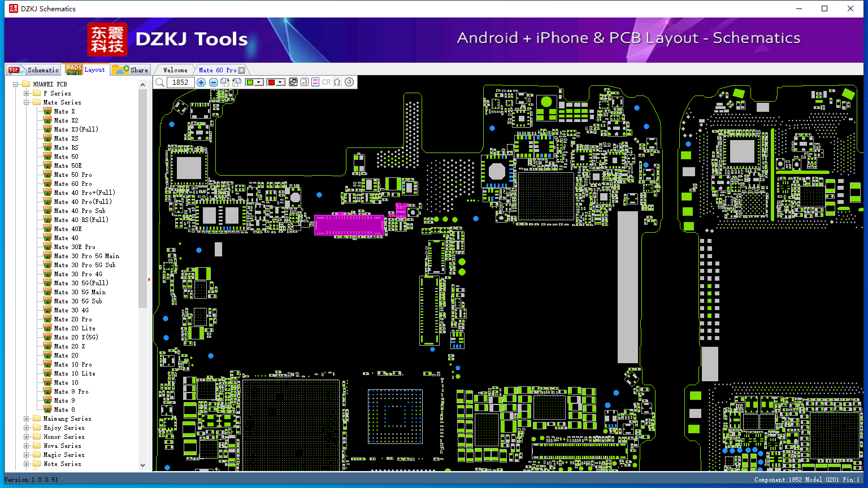Click the circular reset view icon

coord(349,82)
